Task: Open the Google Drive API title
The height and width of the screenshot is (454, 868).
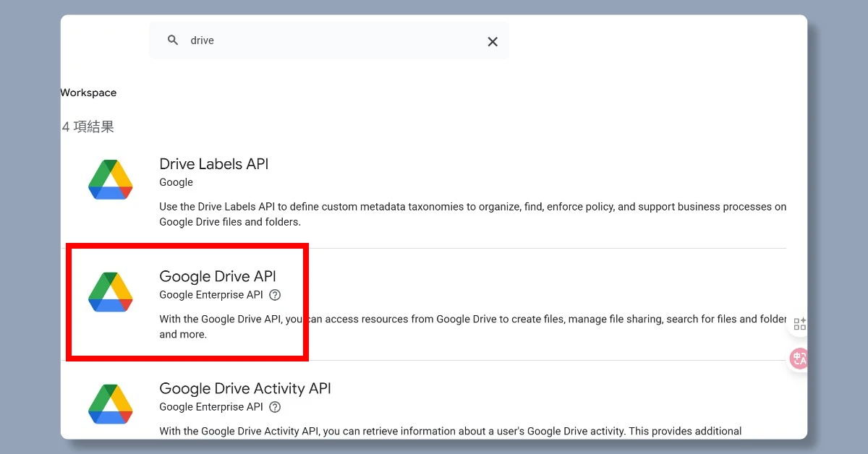Action: 218,276
